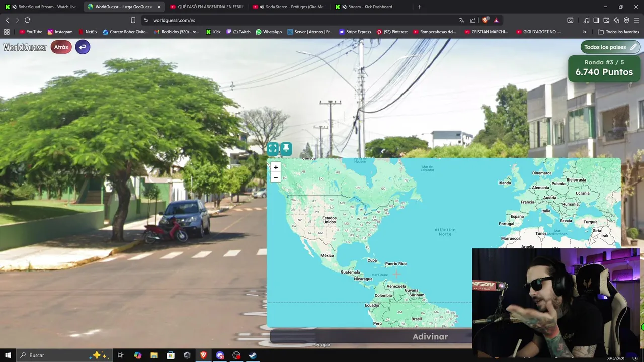This screenshot has width=644, height=362.
Task: Open the WhatsApp bookmark
Action: coord(269,32)
